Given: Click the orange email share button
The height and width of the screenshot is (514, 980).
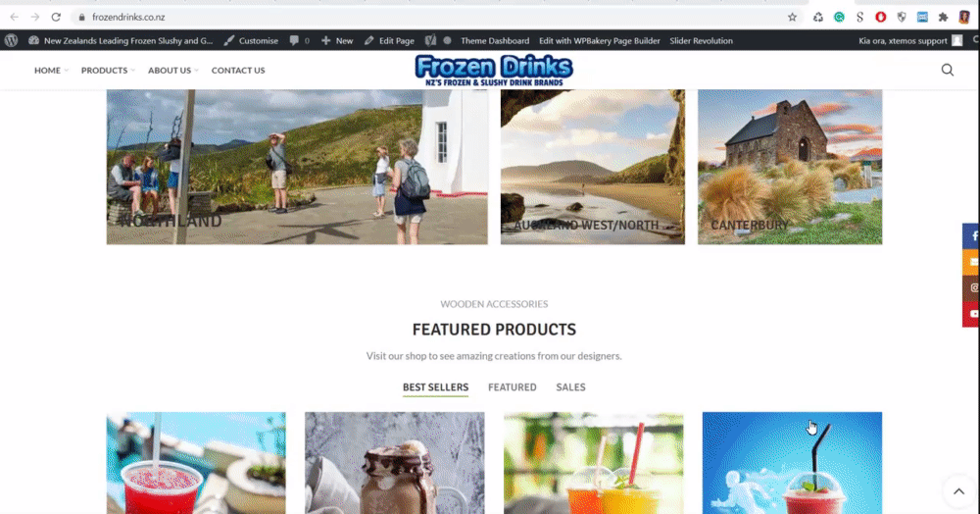Looking at the screenshot, I should 971,262.
